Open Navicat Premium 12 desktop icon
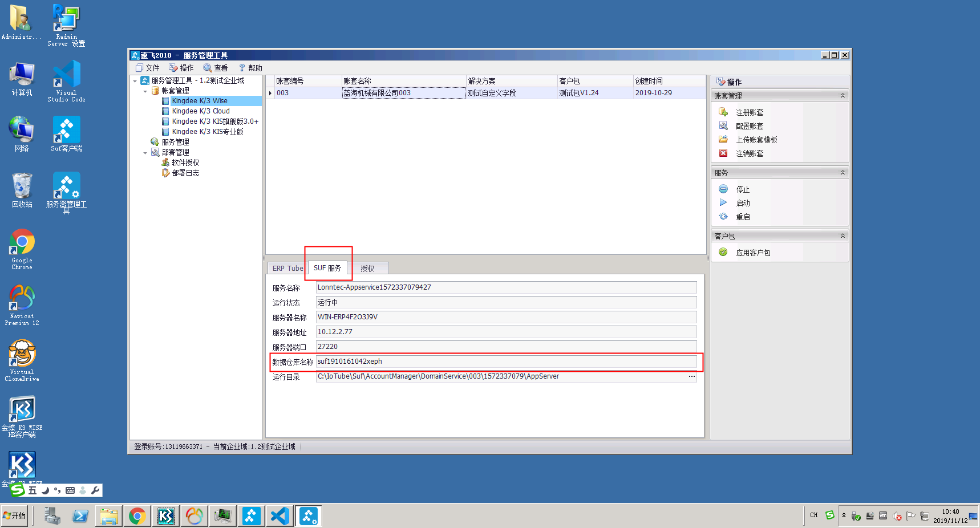The height and width of the screenshot is (528, 980). (x=22, y=304)
